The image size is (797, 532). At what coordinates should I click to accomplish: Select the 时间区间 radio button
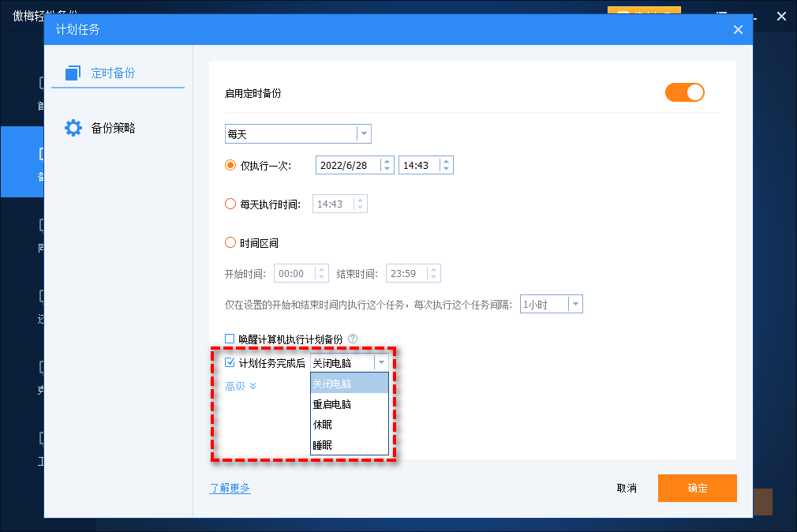pyautogui.click(x=230, y=243)
